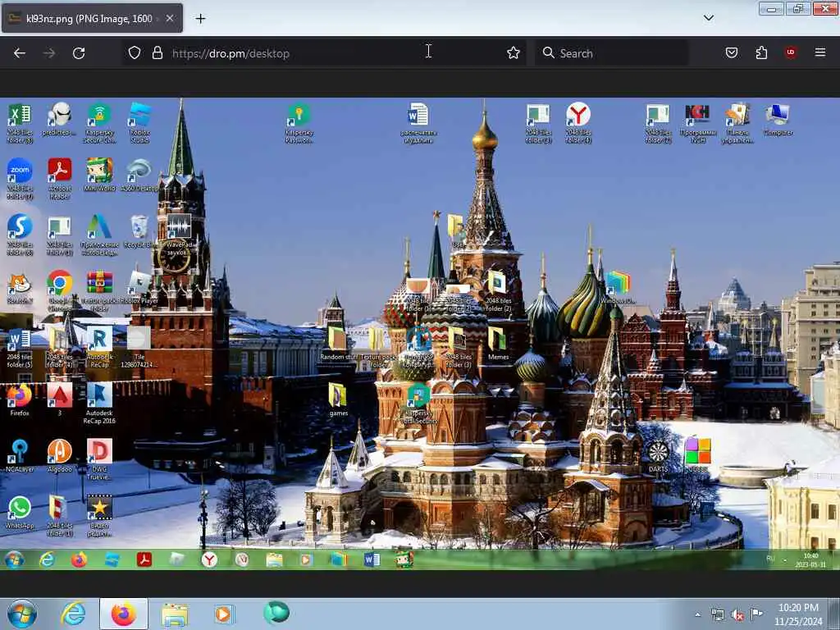Click Yandex icon in the screenshot's taskbar
The image size is (840, 630).
(209, 559)
